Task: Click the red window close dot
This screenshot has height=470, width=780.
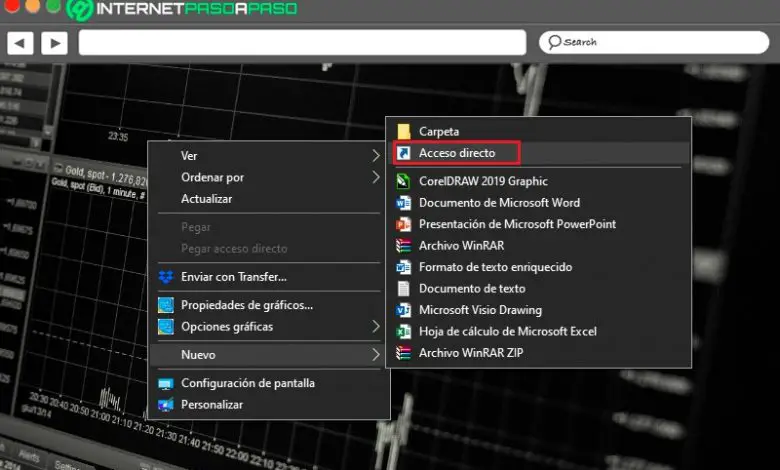Action: [x=11, y=5]
